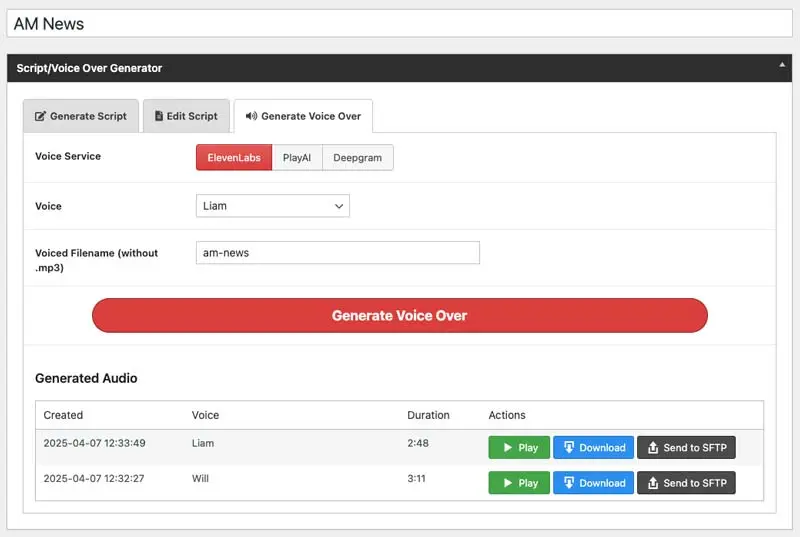Open the Generate Script tab

81,116
